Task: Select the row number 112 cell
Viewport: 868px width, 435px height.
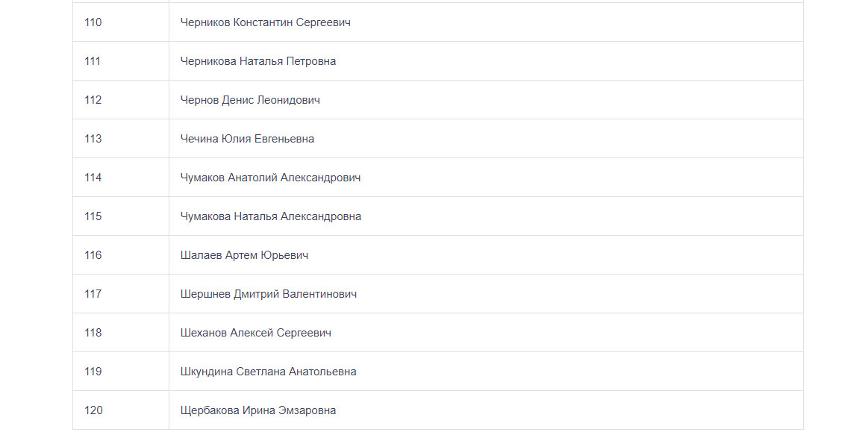Action: click(93, 100)
